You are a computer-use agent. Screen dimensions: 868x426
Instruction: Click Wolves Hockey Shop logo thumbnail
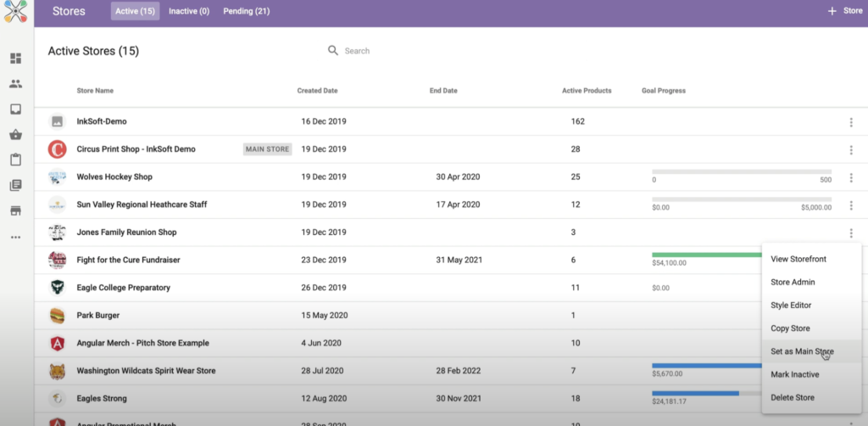tap(57, 177)
